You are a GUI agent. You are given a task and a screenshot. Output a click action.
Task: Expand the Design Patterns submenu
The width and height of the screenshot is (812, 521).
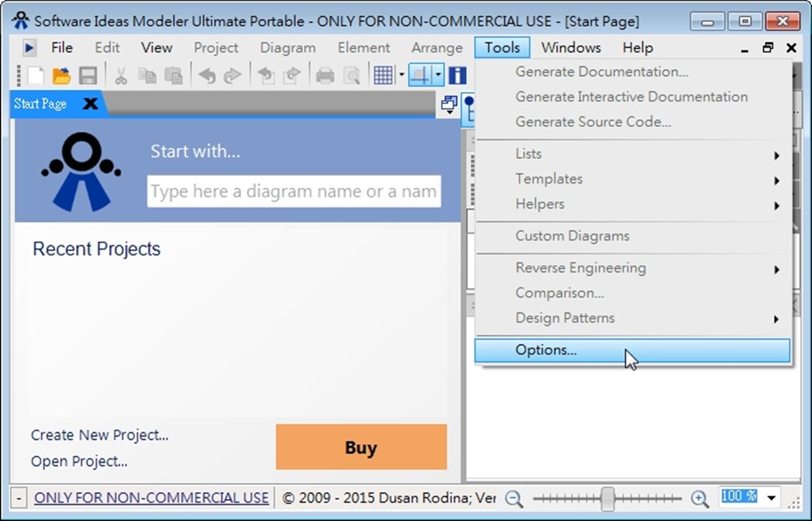(x=633, y=318)
